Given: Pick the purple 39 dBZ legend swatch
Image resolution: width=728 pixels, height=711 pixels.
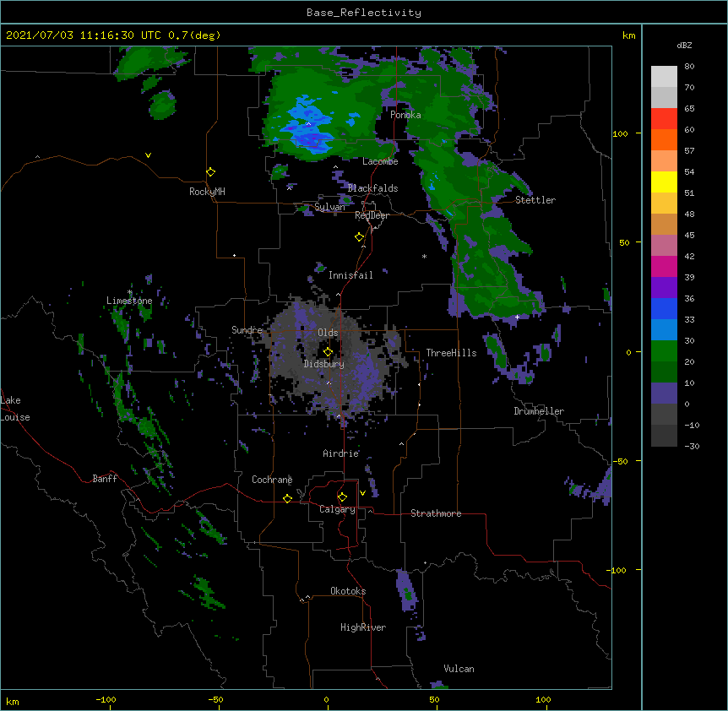Looking at the screenshot, I should tap(664, 288).
